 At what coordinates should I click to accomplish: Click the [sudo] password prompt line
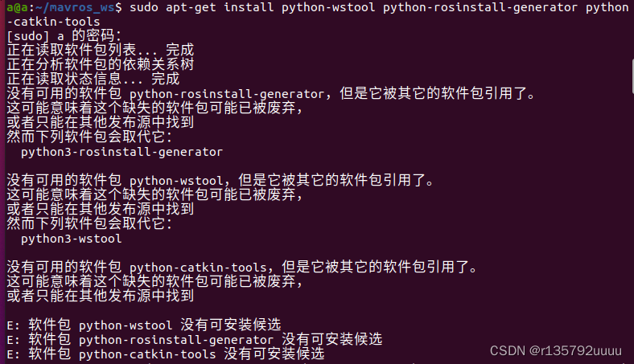pyautogui.click(x=64, y=36)
